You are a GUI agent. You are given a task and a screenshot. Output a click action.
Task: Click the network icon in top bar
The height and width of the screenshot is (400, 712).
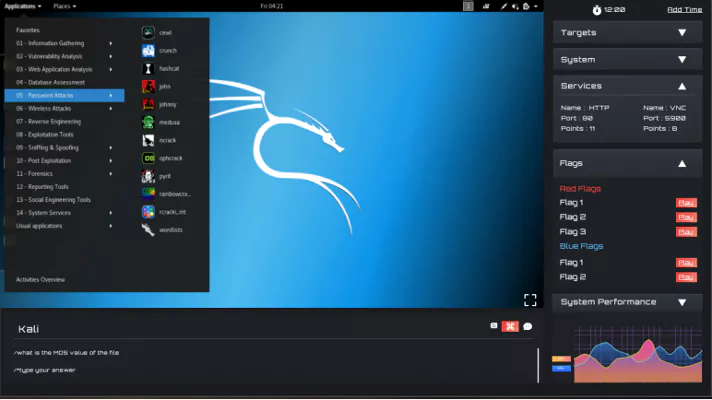(x=486, y=6)
